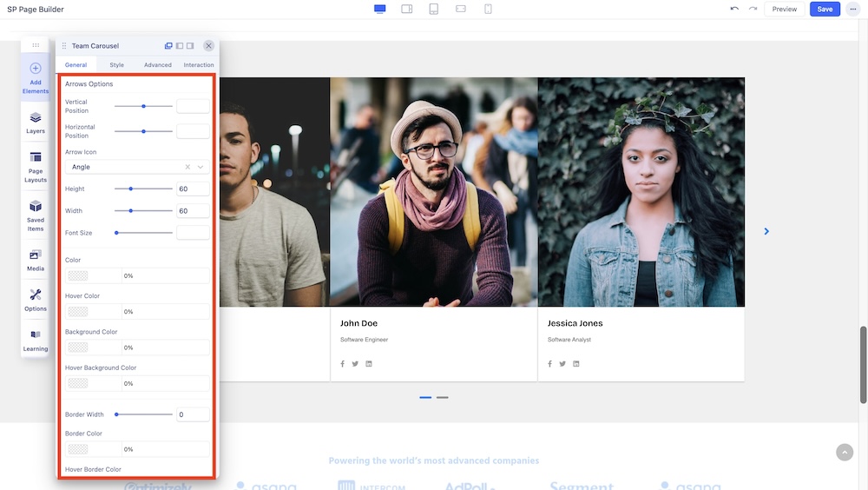
Task: Open the three-dot more menu
Action: (852, 9)
